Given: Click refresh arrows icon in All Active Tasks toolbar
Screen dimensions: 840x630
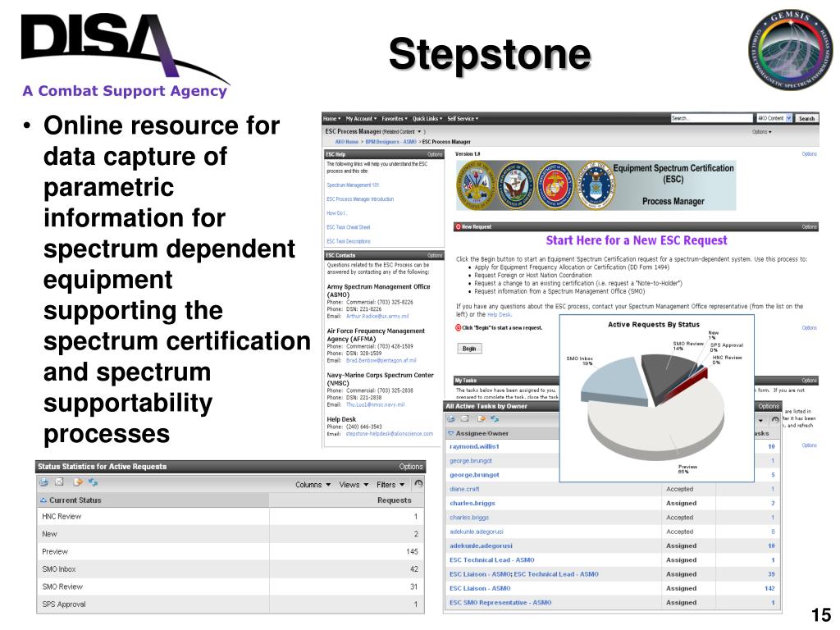Looking at the screenshot, I should pyautogui.click(x=495, y=419).
